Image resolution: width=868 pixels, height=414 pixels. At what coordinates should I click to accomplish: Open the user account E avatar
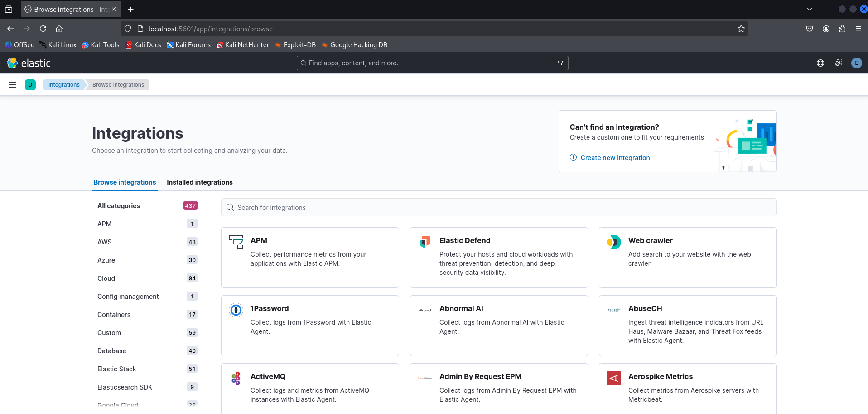[x=856, y=63]
